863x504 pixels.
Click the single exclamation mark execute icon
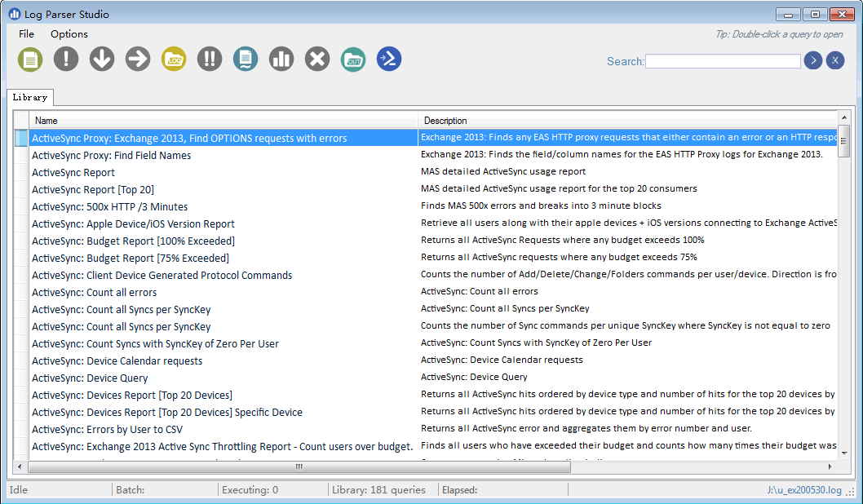tap(66, 59)
